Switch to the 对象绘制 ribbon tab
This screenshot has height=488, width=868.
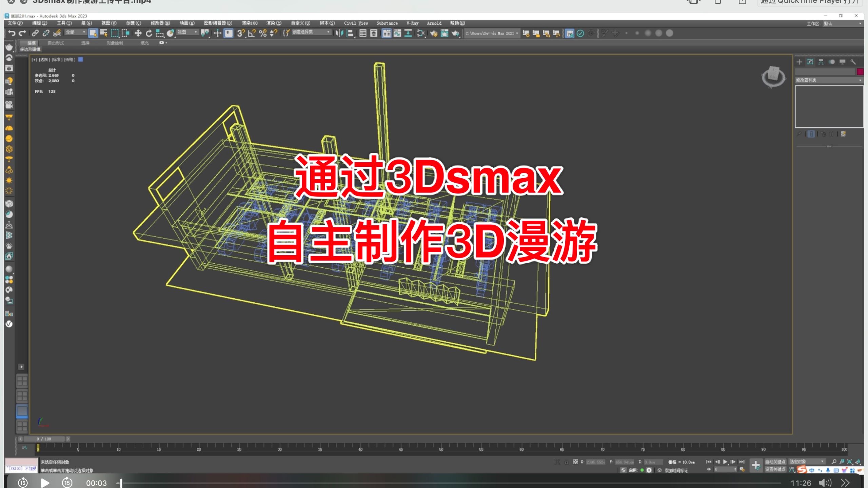[x=115, y=43]
